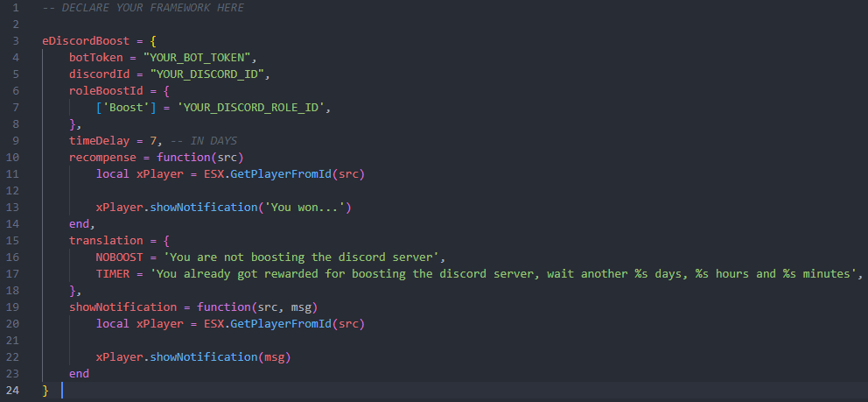
Task: Click 'function(src, msg)' on line 19
Action: pyautogui.click(x=257, y=307)
